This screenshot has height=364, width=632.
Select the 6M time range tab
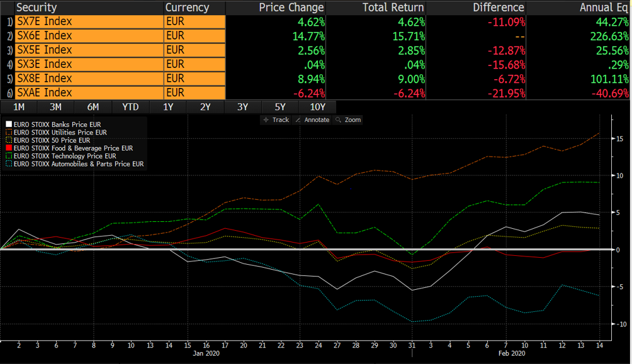click(93, 107)
